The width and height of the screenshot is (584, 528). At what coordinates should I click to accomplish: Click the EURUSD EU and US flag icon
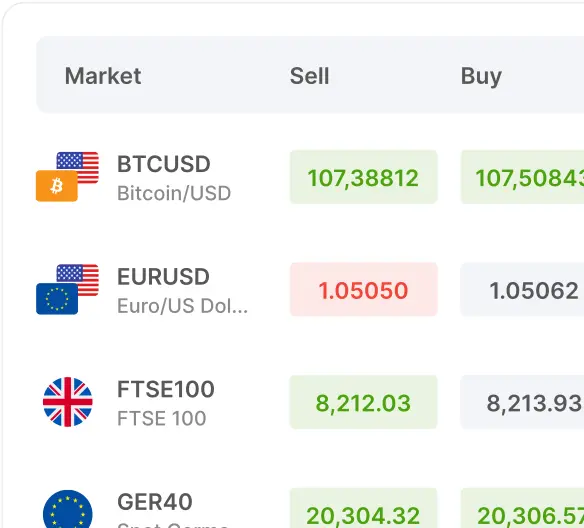67,289
